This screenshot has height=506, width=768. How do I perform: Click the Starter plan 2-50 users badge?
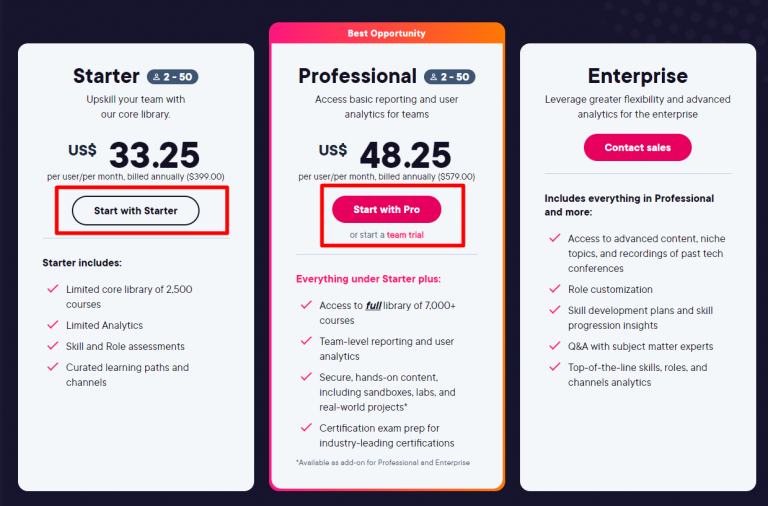(173, 76)
